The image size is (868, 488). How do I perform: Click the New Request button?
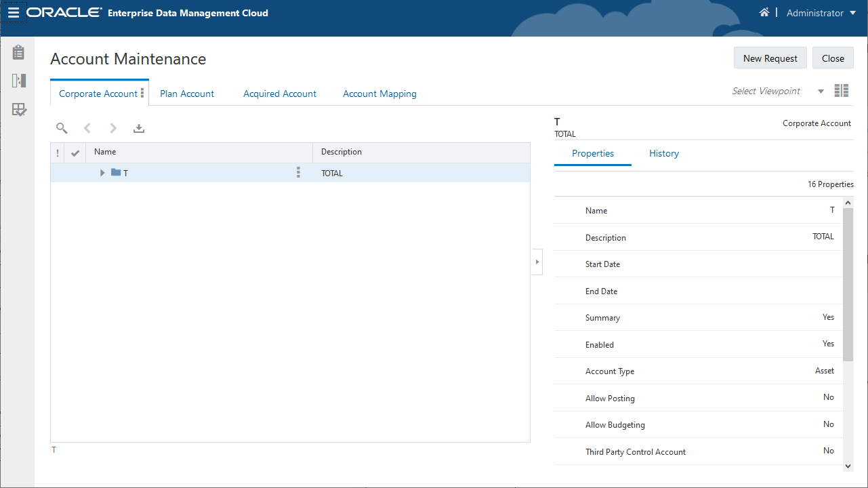(x=770, y=58)
